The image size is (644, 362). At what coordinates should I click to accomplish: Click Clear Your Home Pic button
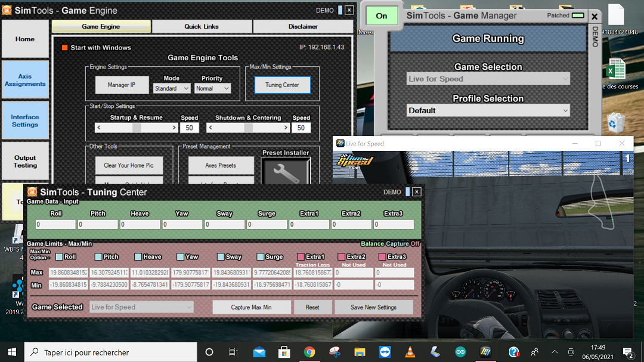129,165
